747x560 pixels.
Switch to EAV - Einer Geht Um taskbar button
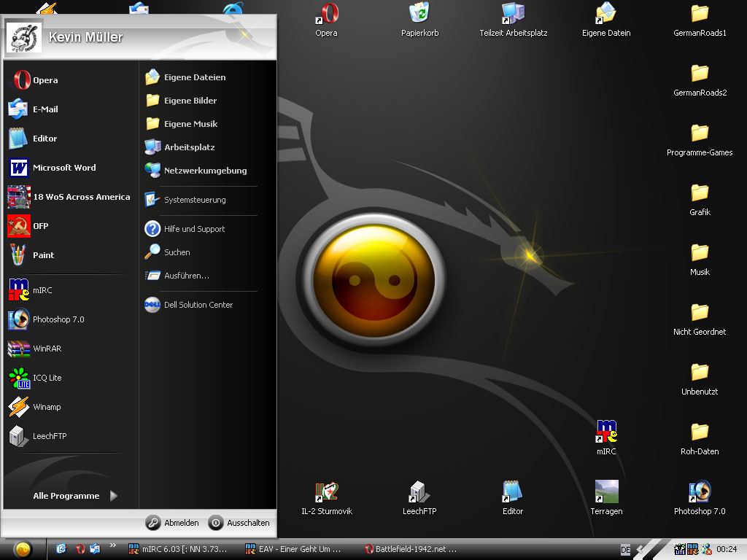coord(293,549)
